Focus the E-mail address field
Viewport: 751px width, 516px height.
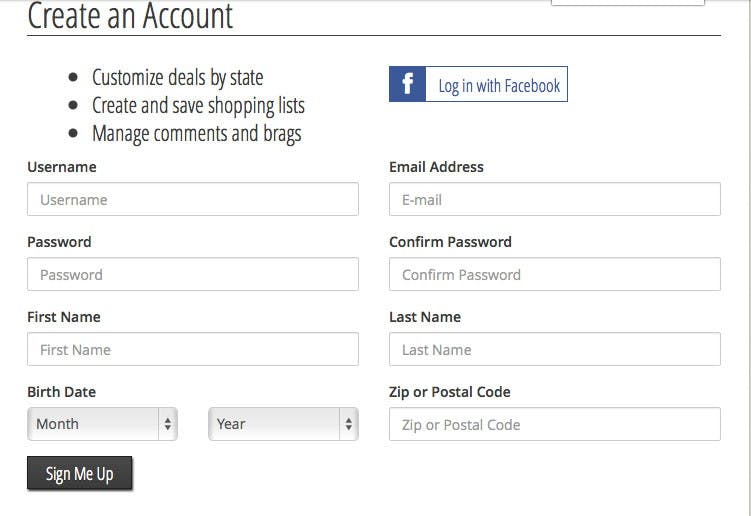[x=555, y=199]
